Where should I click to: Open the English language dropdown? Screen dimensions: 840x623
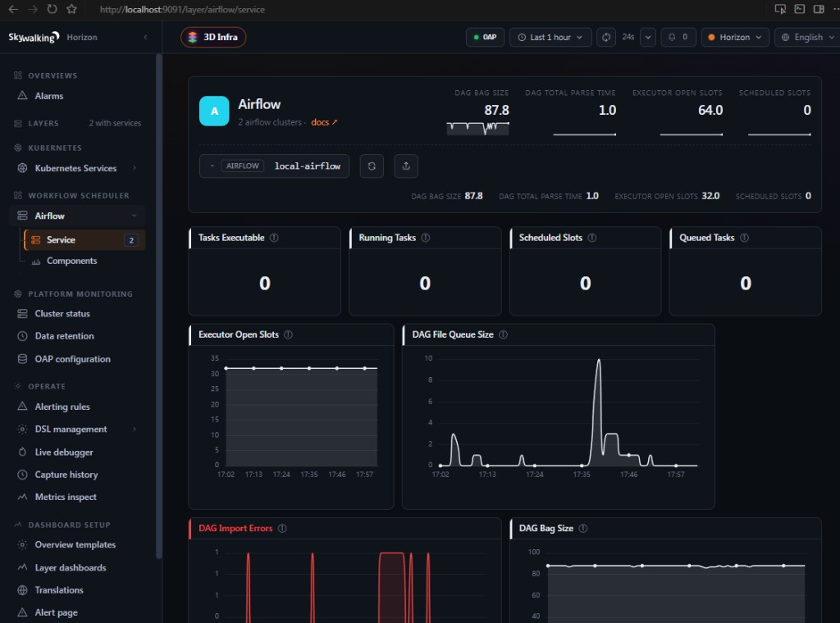[808, 37]
